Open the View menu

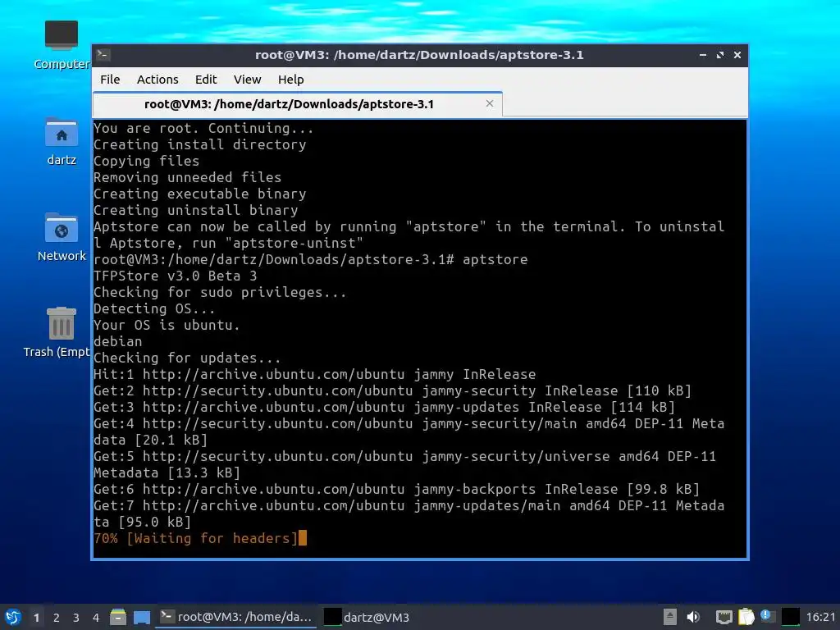tap(247, 80)
